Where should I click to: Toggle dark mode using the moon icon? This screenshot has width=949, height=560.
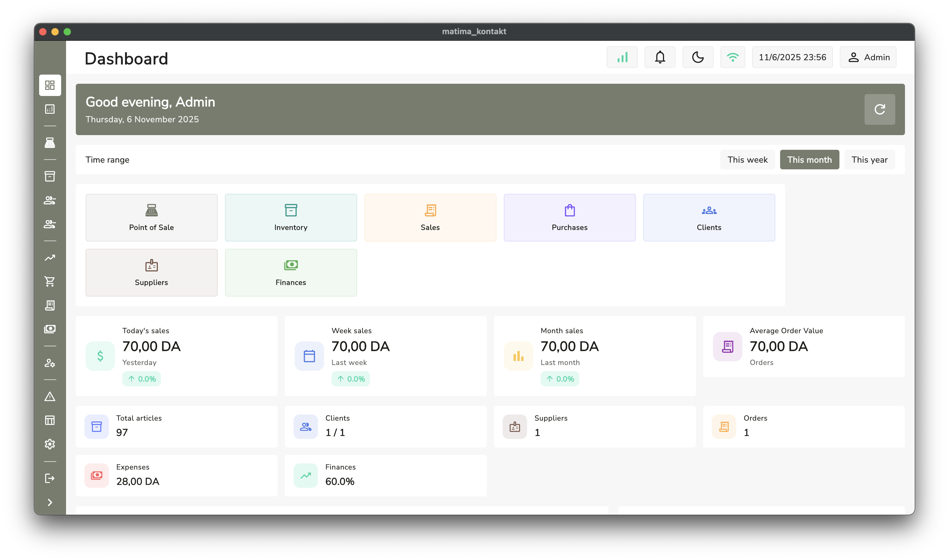697,57
